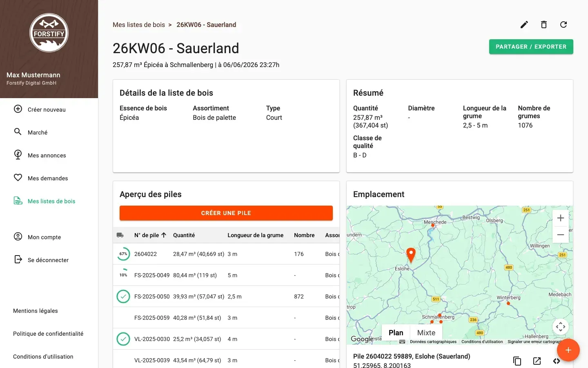
Task: Select pile row VL-2025-0039
Action: click(x=226, y=359)
